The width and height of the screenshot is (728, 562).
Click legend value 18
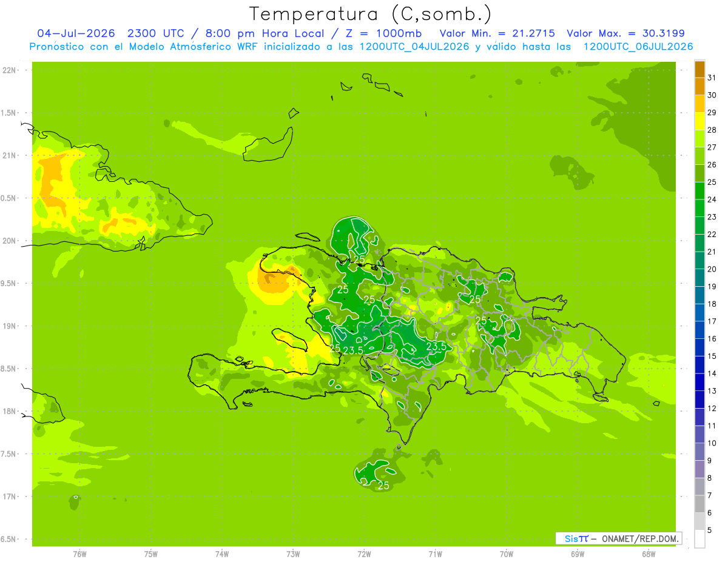[x=712, y=304]
